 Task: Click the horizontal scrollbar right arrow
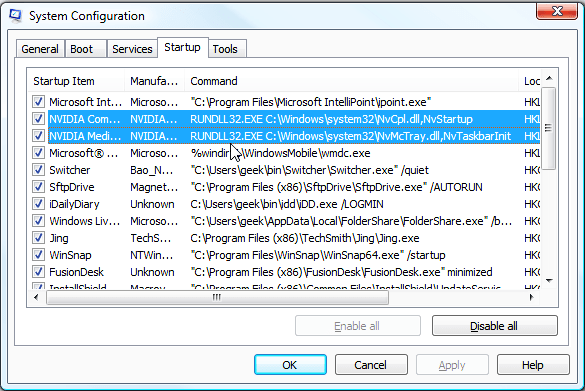[x=532, y=297]
